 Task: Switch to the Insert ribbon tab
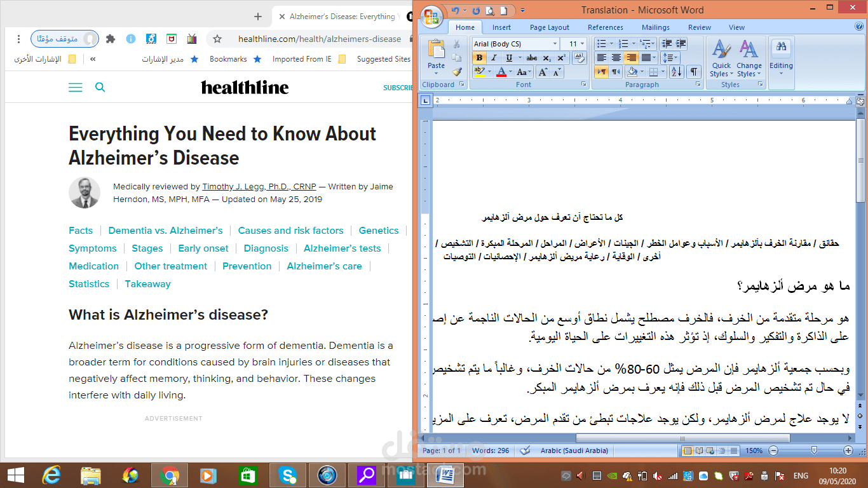(501, 27)
